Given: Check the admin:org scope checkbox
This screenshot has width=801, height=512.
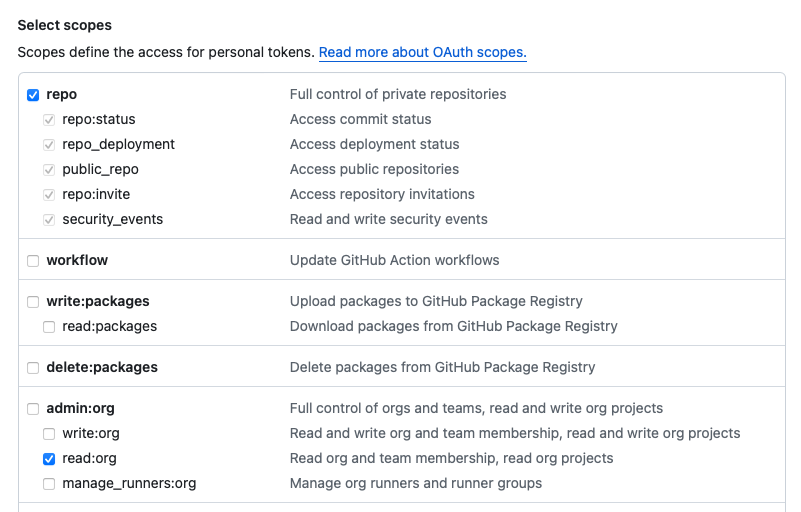Looking at the screenshot, I should coord(33,409).
